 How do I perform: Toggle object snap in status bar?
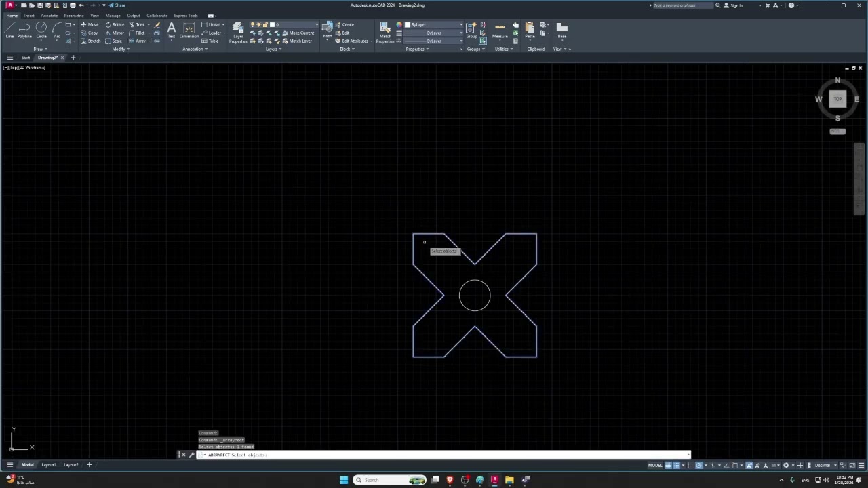pyautogui.click(x=734, y=465)
